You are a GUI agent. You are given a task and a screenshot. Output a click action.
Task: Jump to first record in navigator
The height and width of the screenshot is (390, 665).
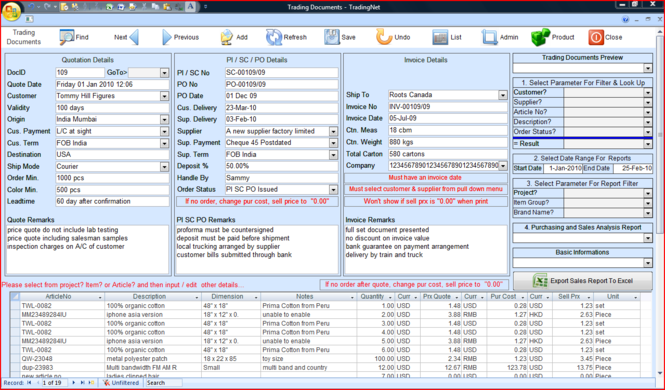coord(29,382)
